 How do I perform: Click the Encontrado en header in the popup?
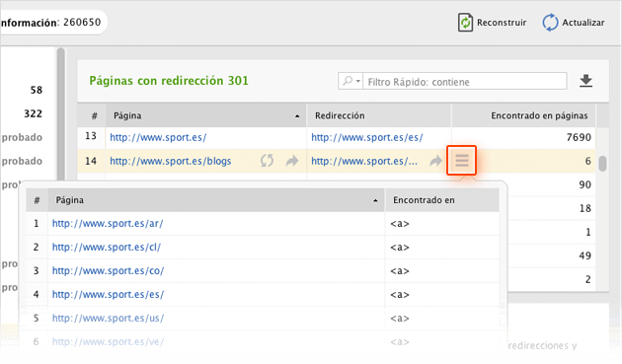point(442,200)
